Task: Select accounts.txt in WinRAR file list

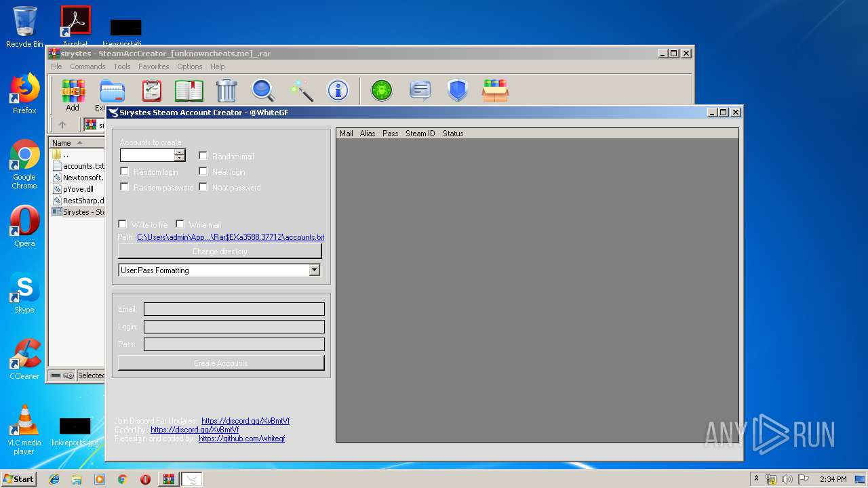Action: tap(78, 166)
